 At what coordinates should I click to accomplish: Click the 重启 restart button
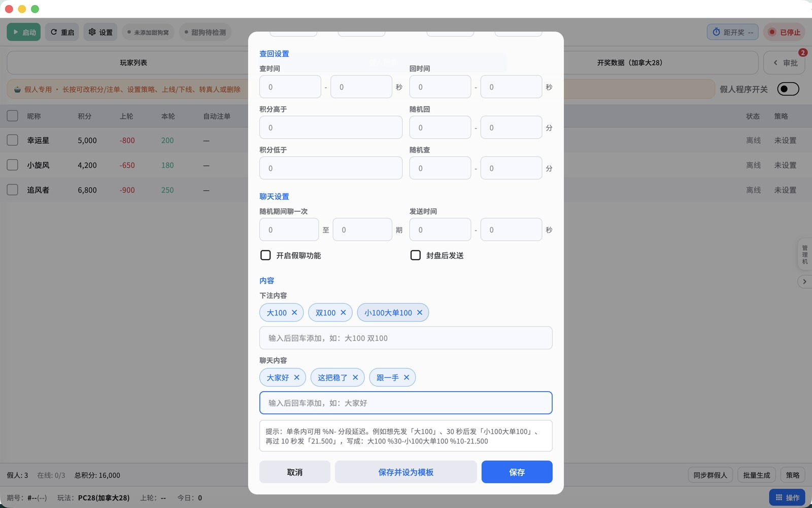pos(62,32)
